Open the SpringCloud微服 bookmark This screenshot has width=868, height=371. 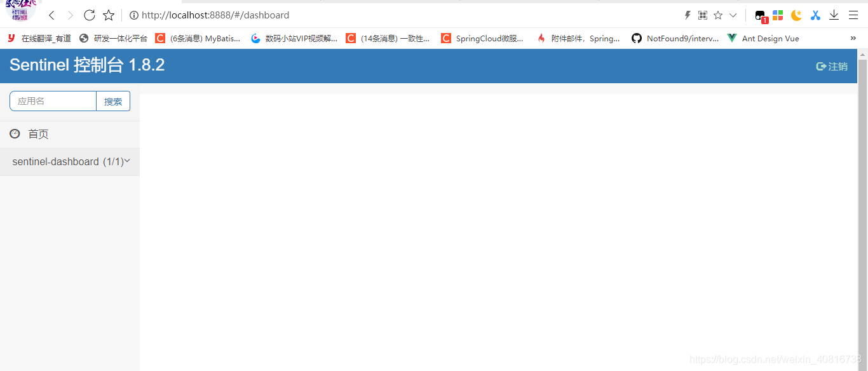[482, 38]
